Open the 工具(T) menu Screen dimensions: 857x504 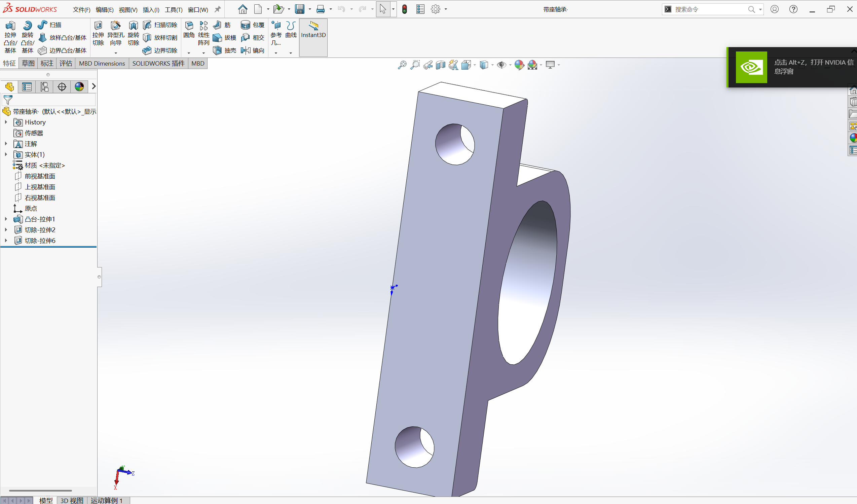pyautogui.click(x=174, y=9)
